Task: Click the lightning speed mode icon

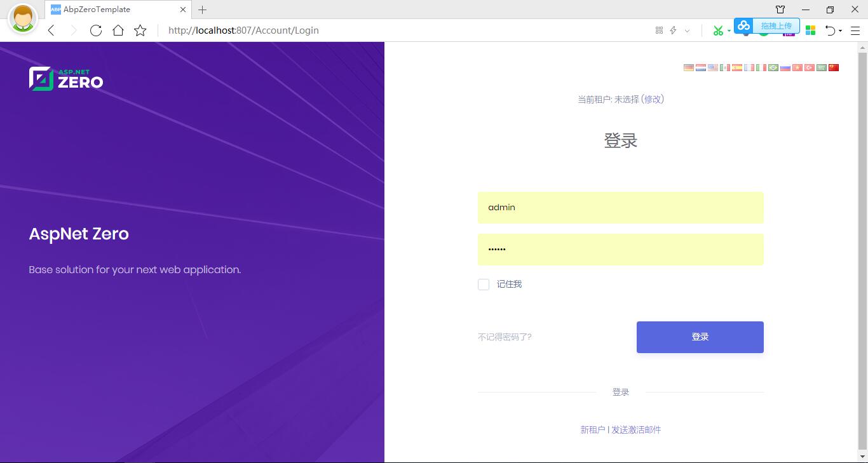Action: pos(673,30)
